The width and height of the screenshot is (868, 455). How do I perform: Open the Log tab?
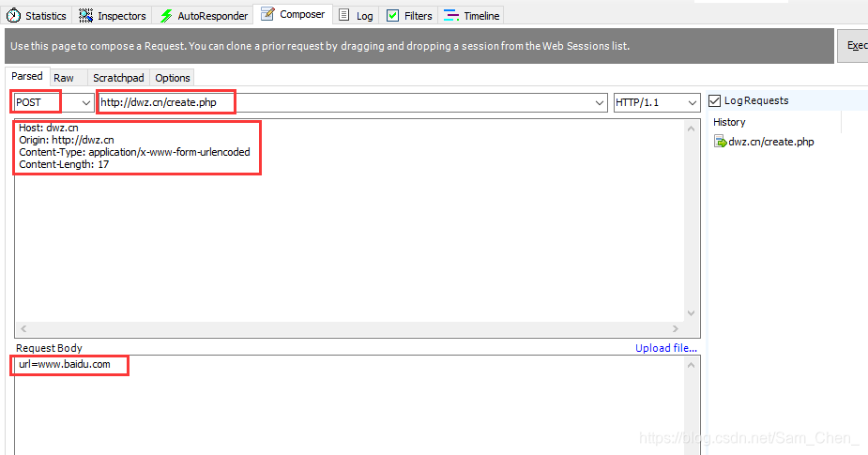pyautogui.click(x=356, y=16)
